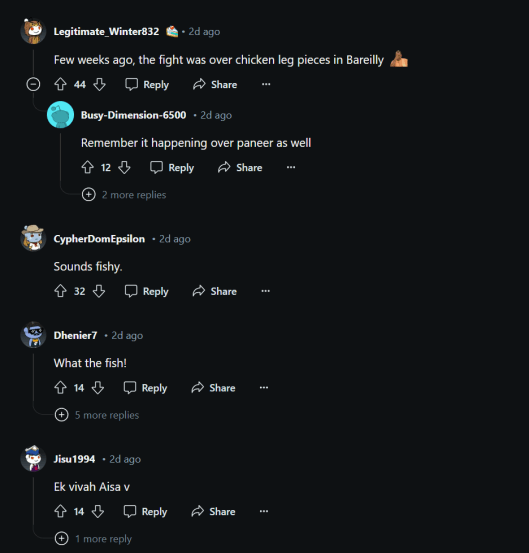Viewport: 529px width, 553px height.
Task: Expand 1 more reply under Jisu1994
Action: pos(93,539)
